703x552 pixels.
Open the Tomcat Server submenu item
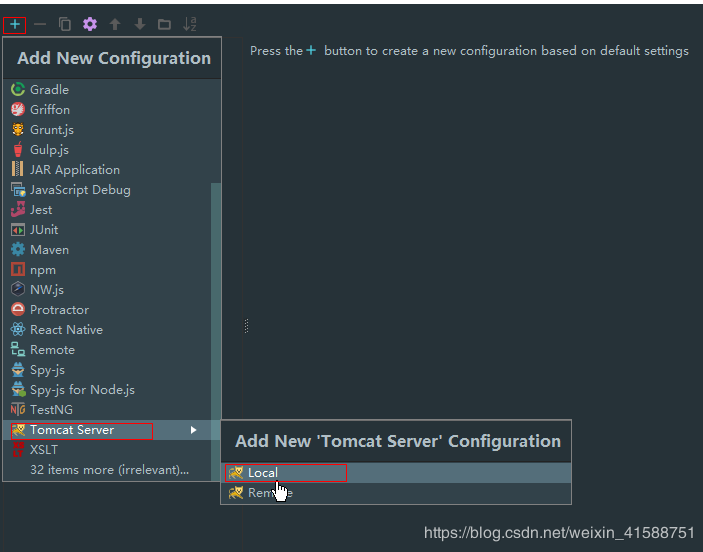pyautogui.click(x=111, y=430)
